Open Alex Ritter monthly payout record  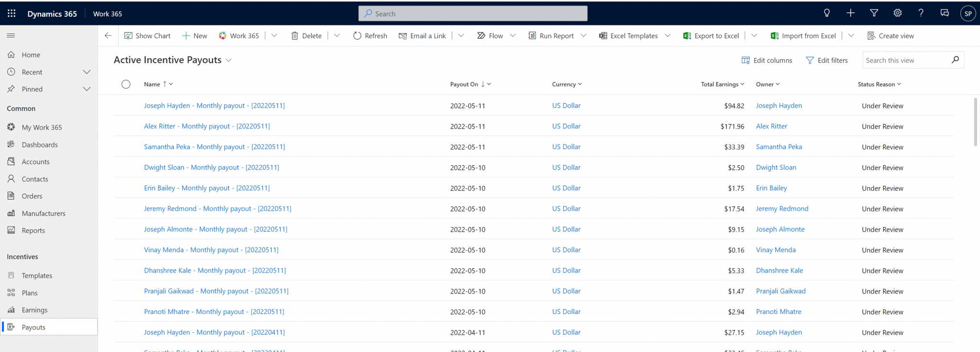coord(207,126)
